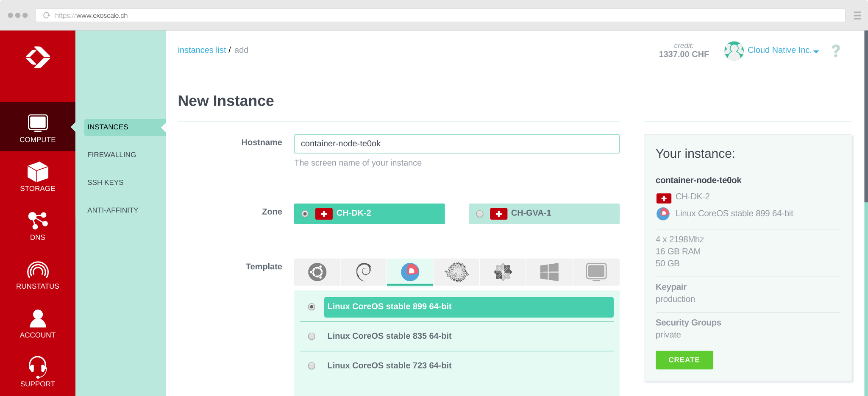Switch to the FIREWALLING section
Screen dimensions: 868x396
[111, 154]
